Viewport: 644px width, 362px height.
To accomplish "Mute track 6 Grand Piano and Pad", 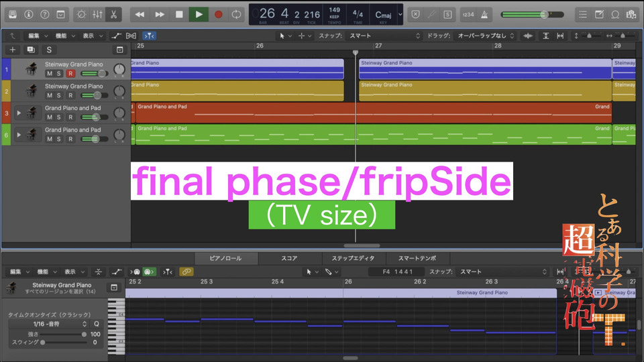I will point(50,139).
